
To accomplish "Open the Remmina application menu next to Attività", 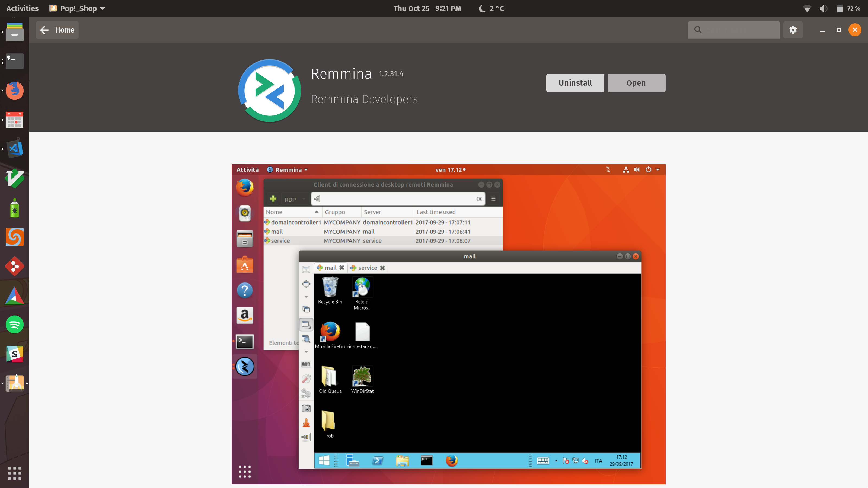I will (x=287, y=170).
